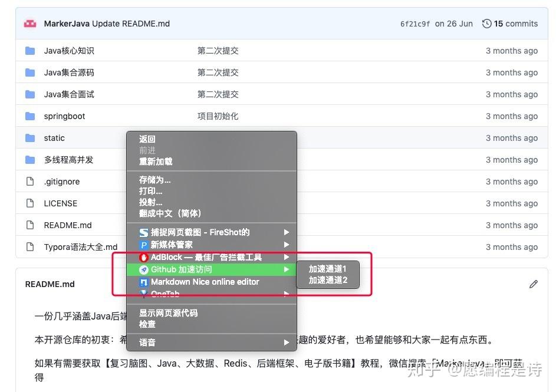Click the folder icon beside Java核心知识
The width and height of the screenshot is (556, 392).
coord(30,51)
